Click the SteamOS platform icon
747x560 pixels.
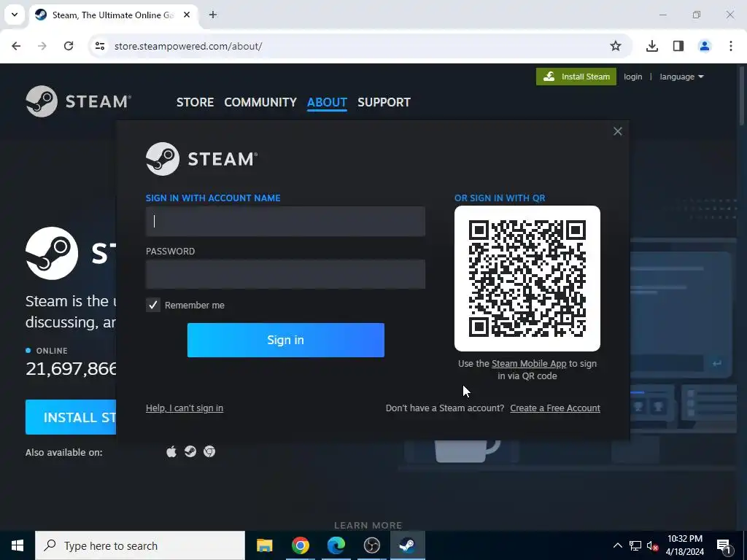pos(190,451)
